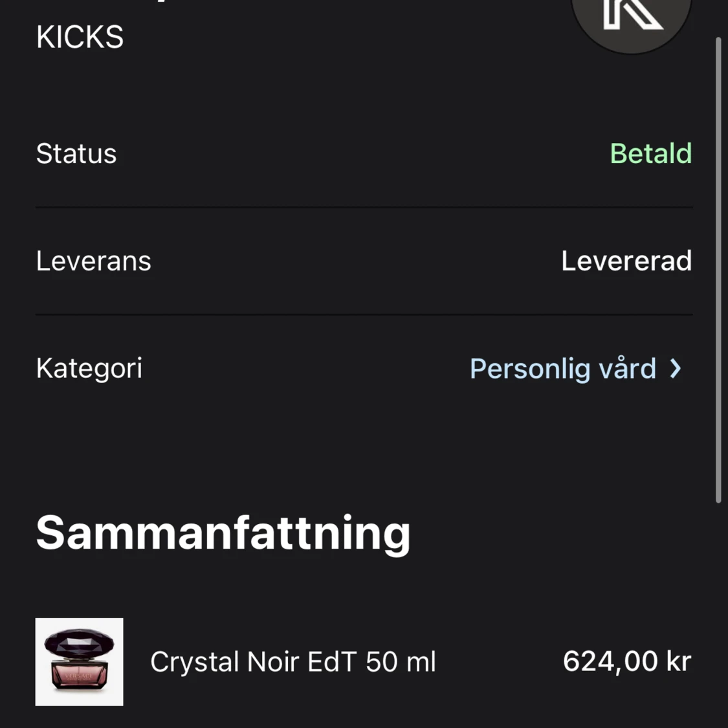Tap the Sammanfattning heading
This screenshot has height=728, width=728.
click(x=223, y=533)
